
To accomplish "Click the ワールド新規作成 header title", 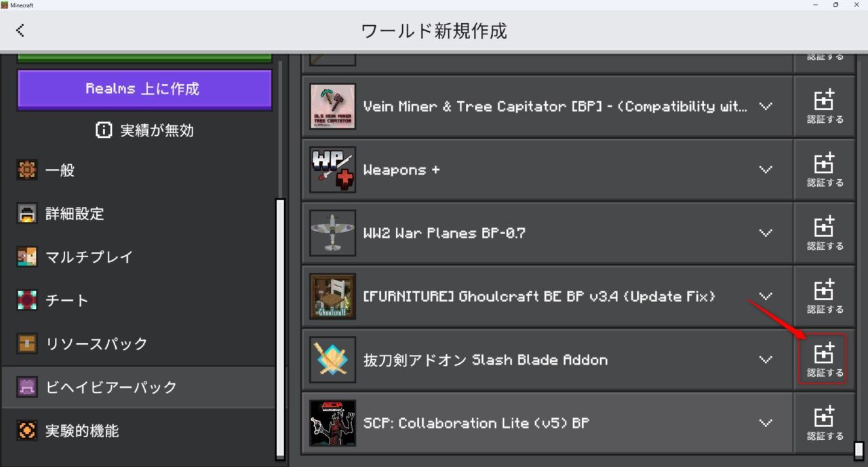I will click(x=434, y=31).
